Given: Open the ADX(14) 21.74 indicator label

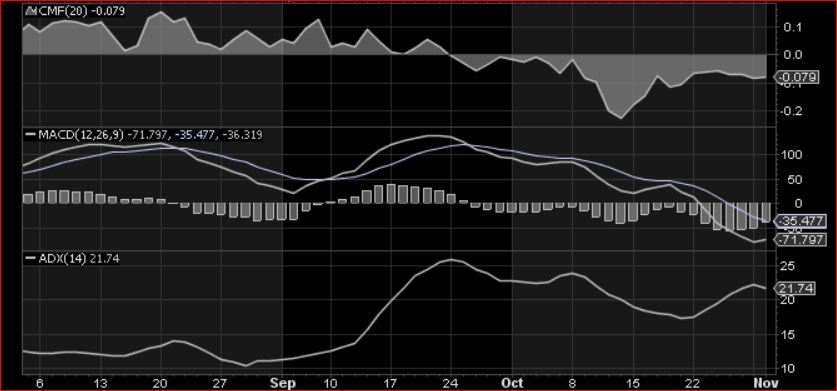Looking at the screenshot, I should [79, 259].
